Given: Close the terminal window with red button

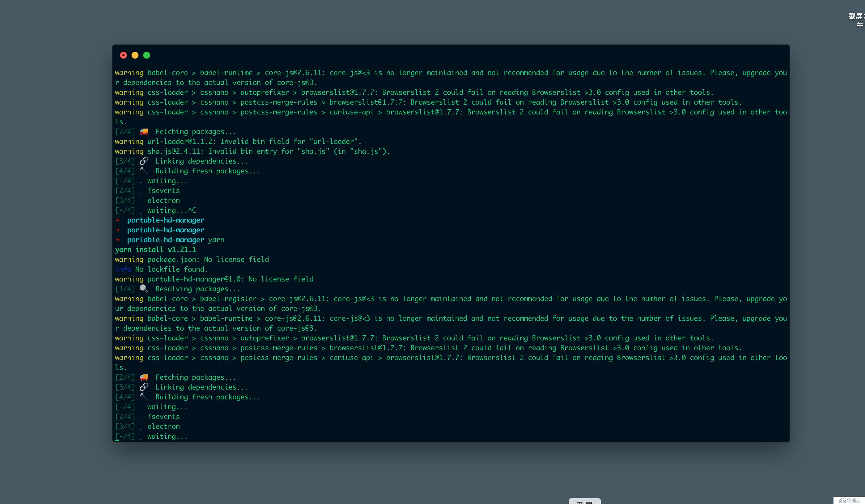Looking at the screenshot, I should tap(123, 55).
